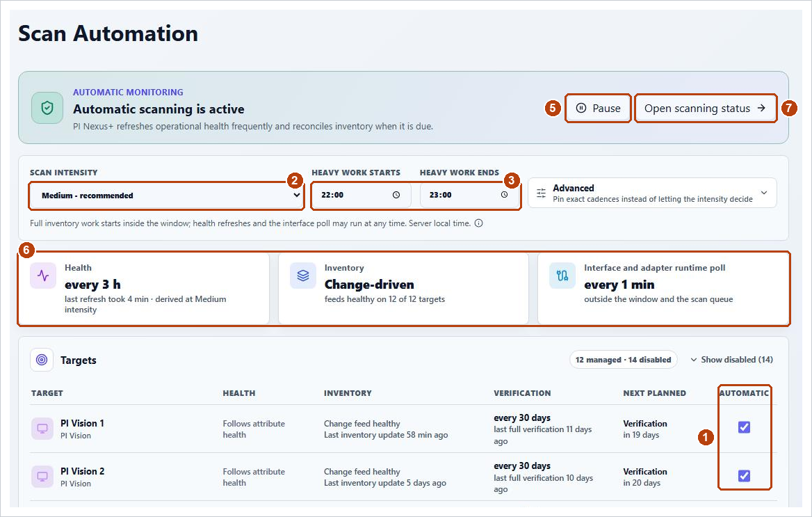Click the 12 managed · 14 disabled badge
Image resolution: width=812 pixels, height=517 pixels.
coord(623,359)
